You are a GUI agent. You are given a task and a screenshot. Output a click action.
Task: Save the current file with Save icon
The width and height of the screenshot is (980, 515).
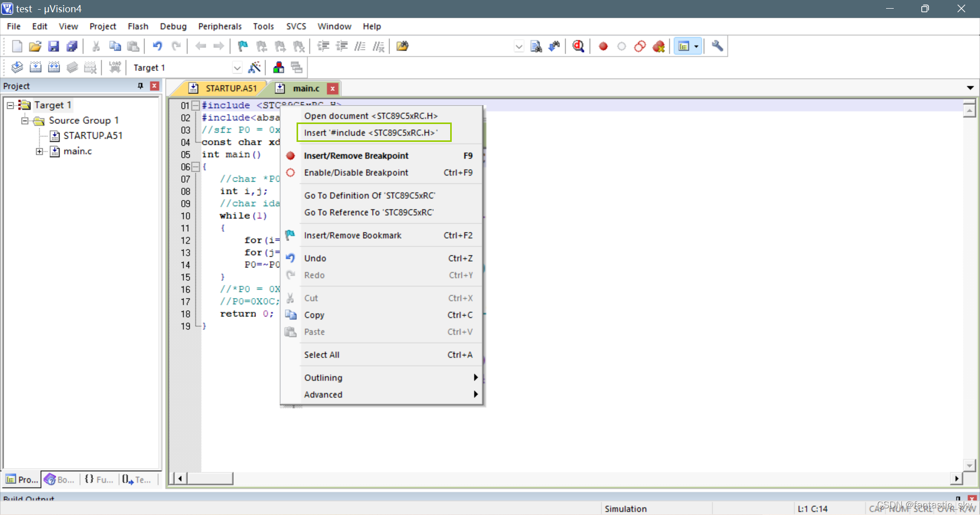click(x=54, y=46)
